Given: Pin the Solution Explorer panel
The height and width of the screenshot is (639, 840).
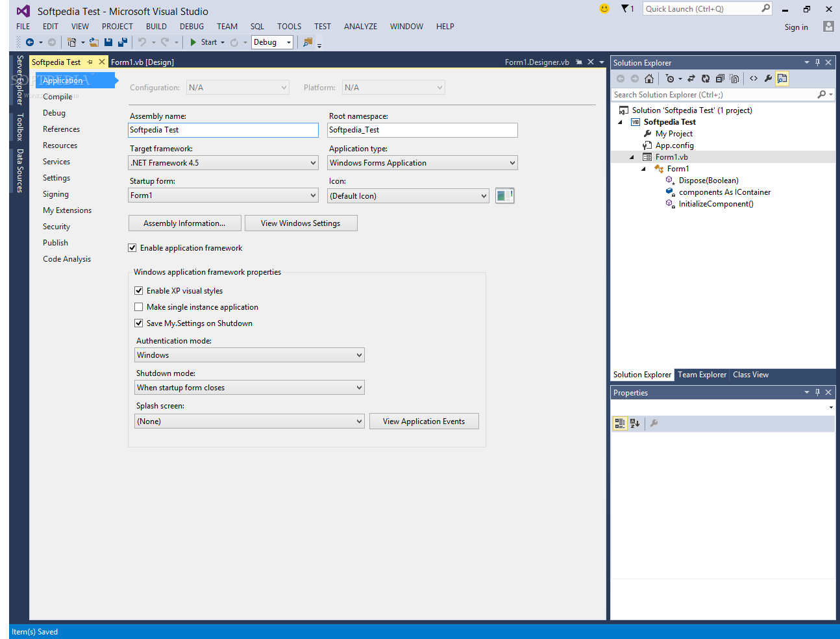Looking at the screenshot, I should [817, 63].
